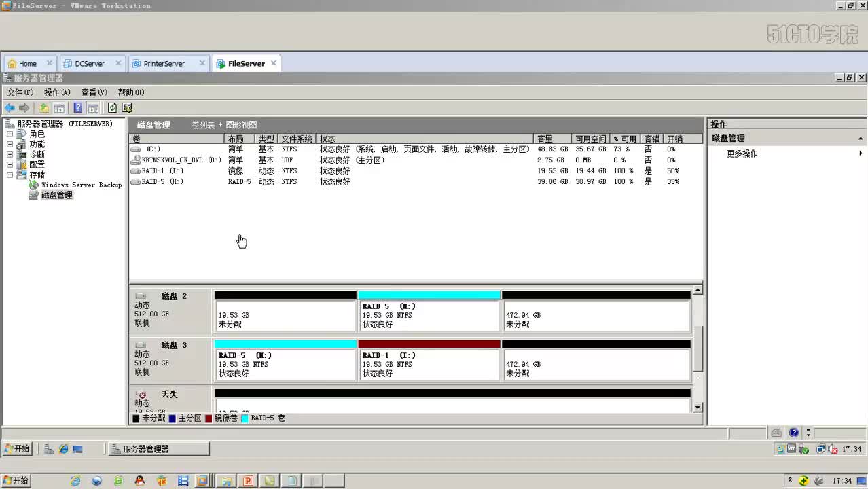Open Internet Explorer in guest quick launch

(64, 449)
